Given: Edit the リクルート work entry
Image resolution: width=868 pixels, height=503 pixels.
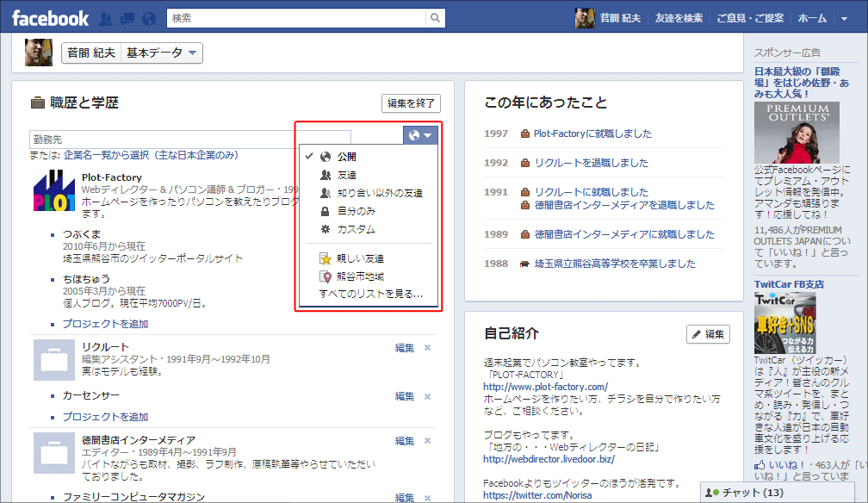Looking at the screenshot, I should 405,348.
